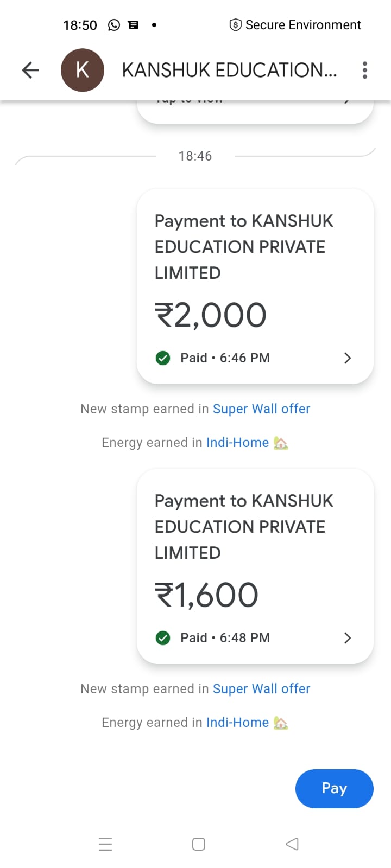
Task: Tap the message notification status icon
Action: point(133,25)
